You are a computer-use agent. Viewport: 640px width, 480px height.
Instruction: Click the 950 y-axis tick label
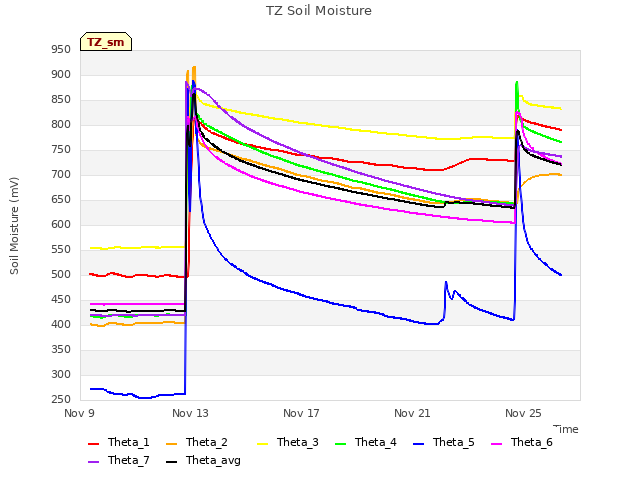coord(61,50)
